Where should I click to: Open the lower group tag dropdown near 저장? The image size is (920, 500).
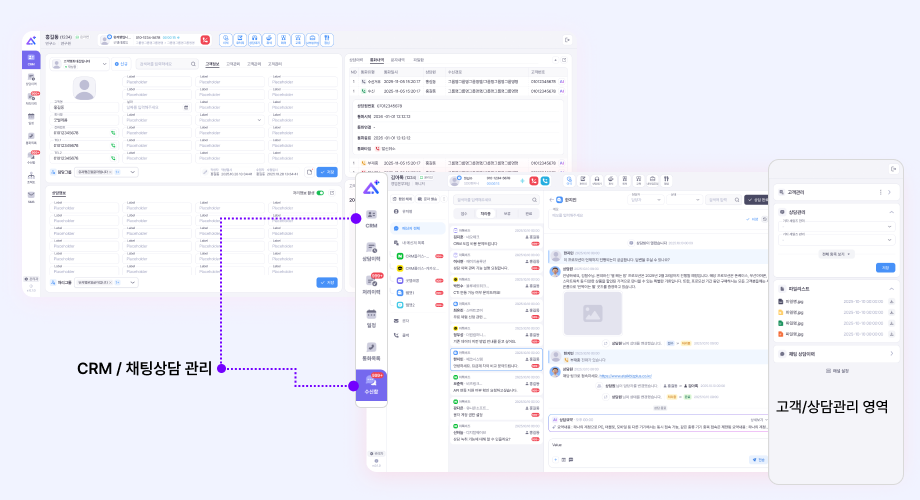[x=107, y=282]
